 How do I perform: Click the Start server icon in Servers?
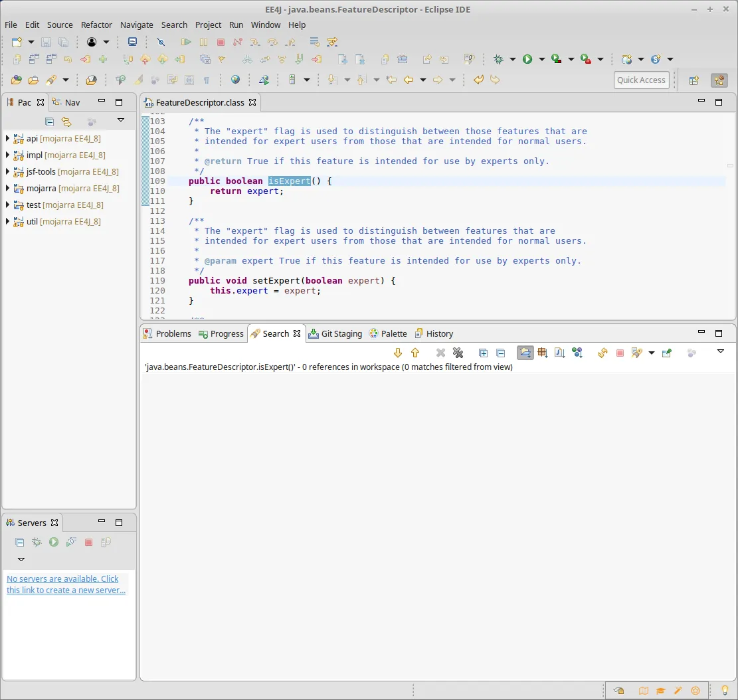[x=54, y=542]
